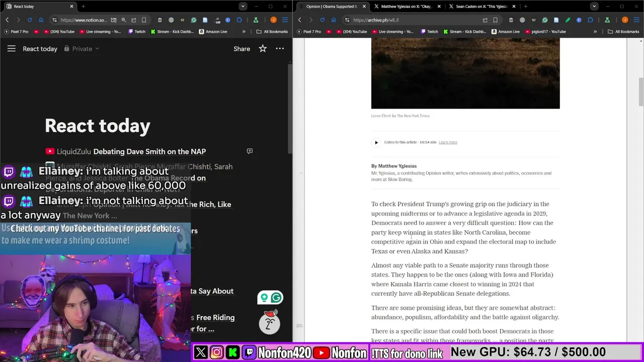Image resolution: width=644 pixels, height=362 pixels.
Task: Switch to the Matthew Yglesias on X tab
Action: pos(408,7)
